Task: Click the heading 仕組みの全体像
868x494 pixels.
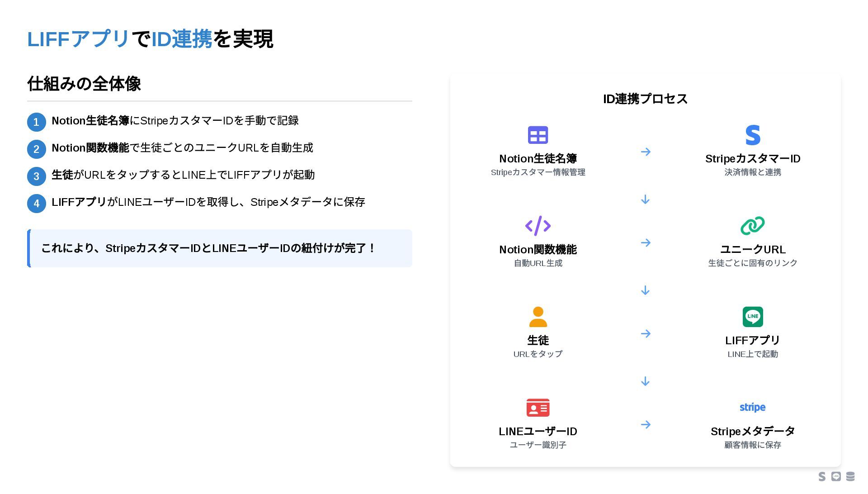Action: [x=84, y=84]
